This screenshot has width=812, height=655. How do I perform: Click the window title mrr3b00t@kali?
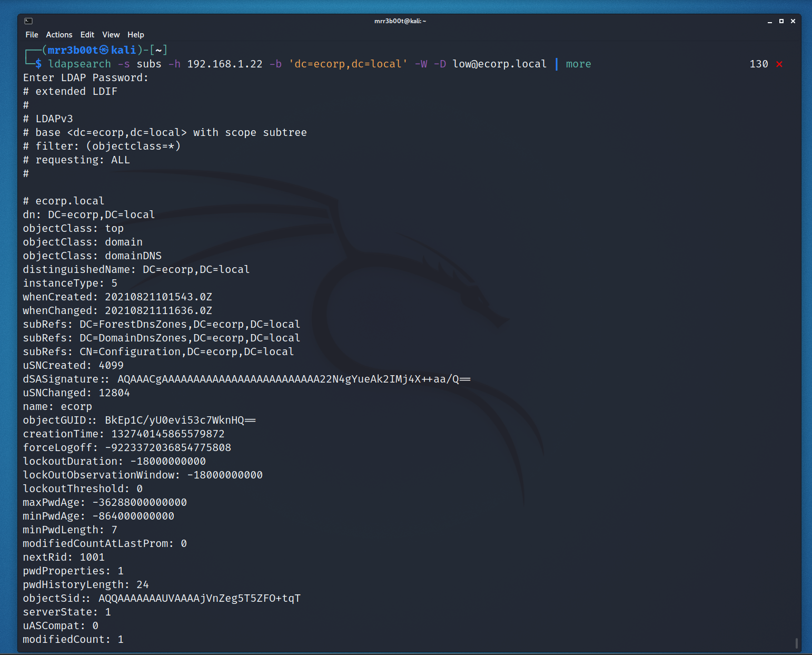point(400,21)
